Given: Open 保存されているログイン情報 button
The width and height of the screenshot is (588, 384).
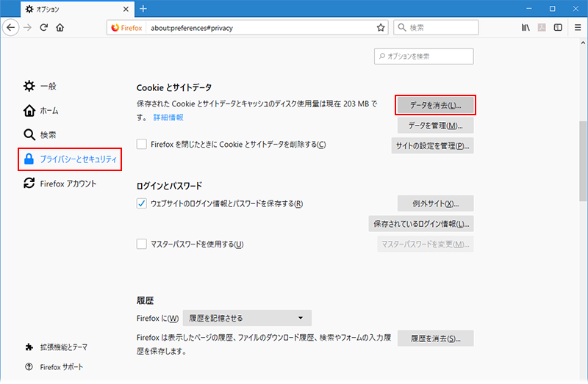Looking at the screenshot, I should click(x=421, y=224).
